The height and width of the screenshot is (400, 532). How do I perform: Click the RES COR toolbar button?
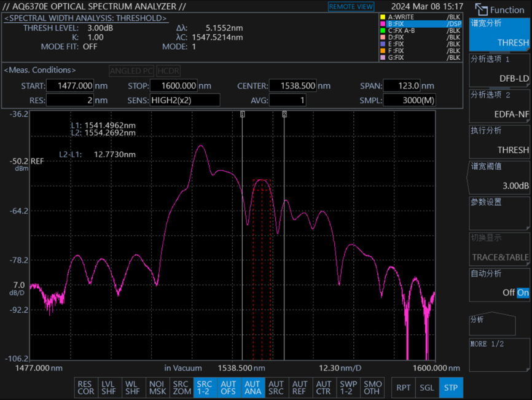point(85,388)
